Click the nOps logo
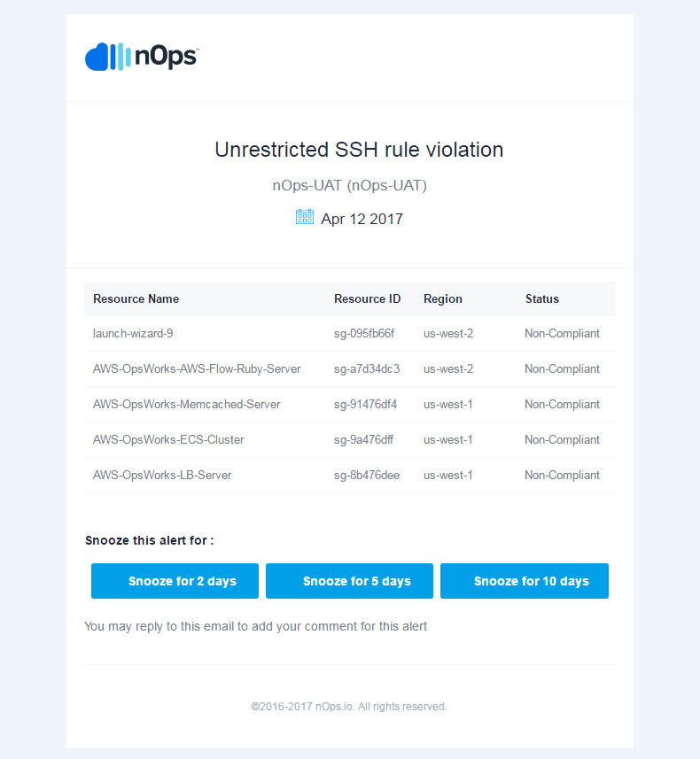Viewport: 700px width, 759px height. point(142,57)
